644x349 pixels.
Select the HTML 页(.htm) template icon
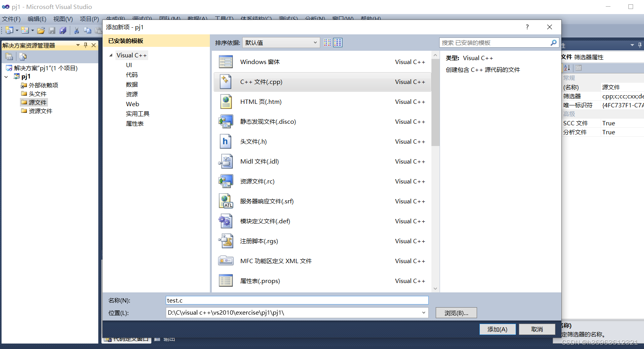(x=225, y=101)
